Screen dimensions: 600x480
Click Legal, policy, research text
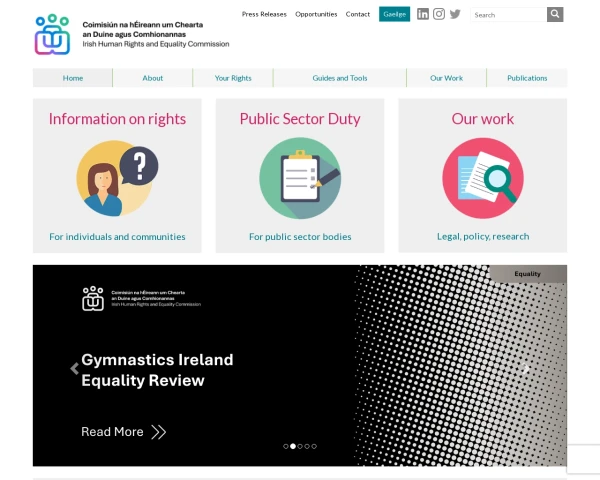[x=483, y=237]
